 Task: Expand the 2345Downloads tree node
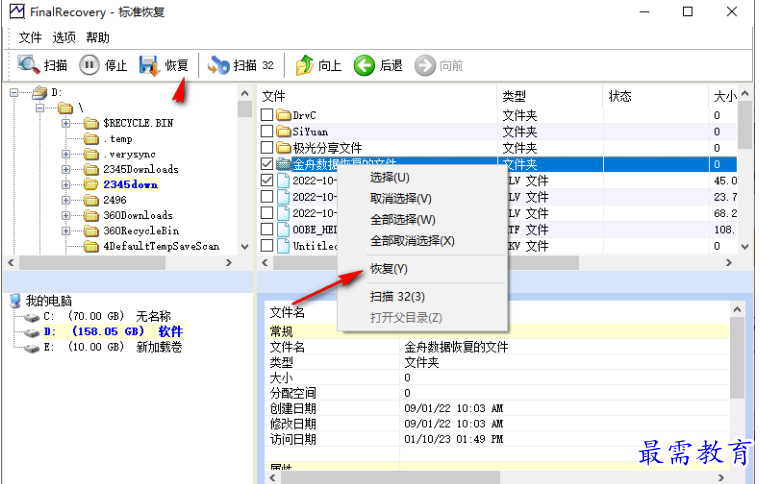(65, 170)
